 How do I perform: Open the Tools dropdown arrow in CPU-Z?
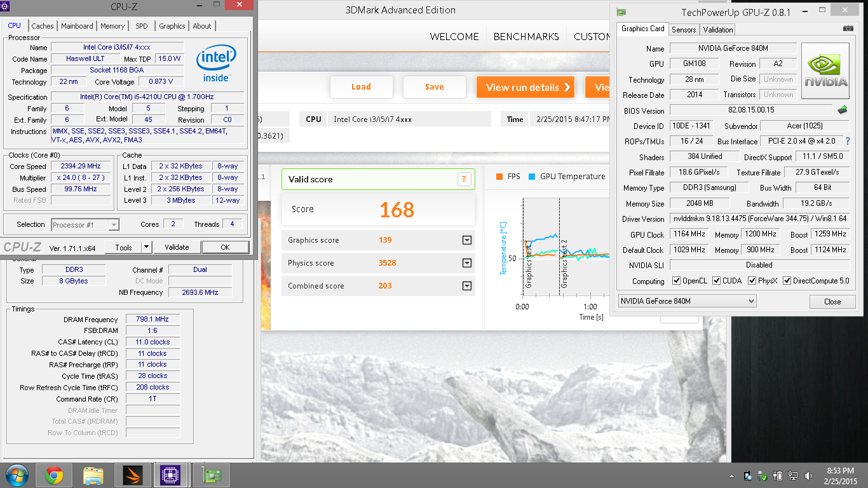tap(146, 247)
